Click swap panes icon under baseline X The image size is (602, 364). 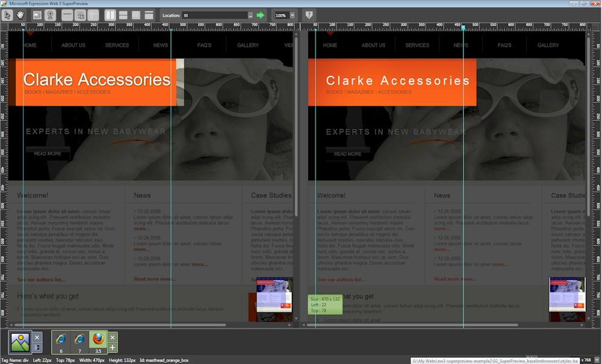coord(37,348)
